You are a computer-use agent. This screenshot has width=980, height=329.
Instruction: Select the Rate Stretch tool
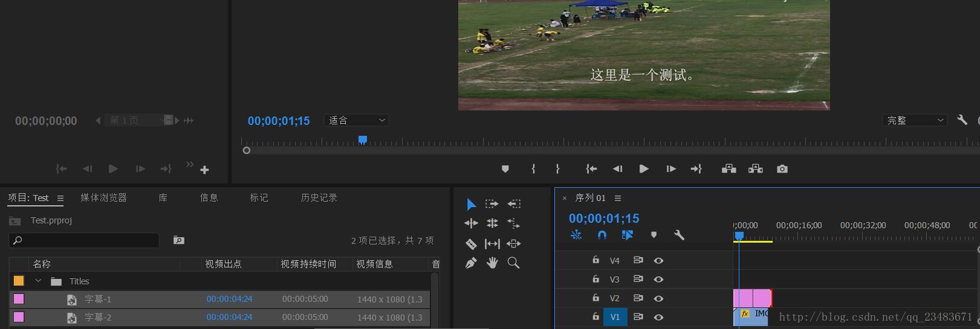pos(513,223)
